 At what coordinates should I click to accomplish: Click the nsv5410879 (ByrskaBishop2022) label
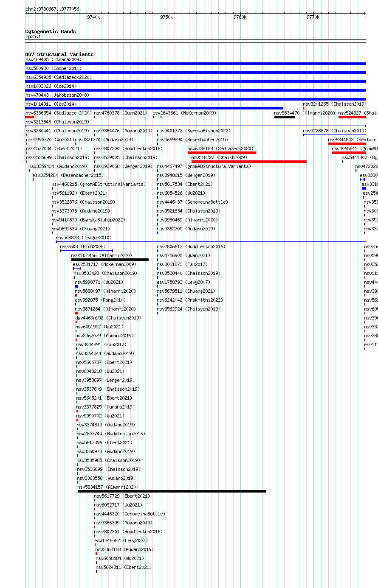(x=89, y=220)
